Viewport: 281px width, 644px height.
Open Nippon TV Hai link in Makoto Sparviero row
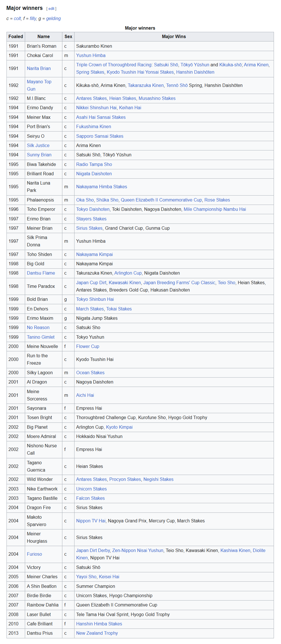pos(91,521)
